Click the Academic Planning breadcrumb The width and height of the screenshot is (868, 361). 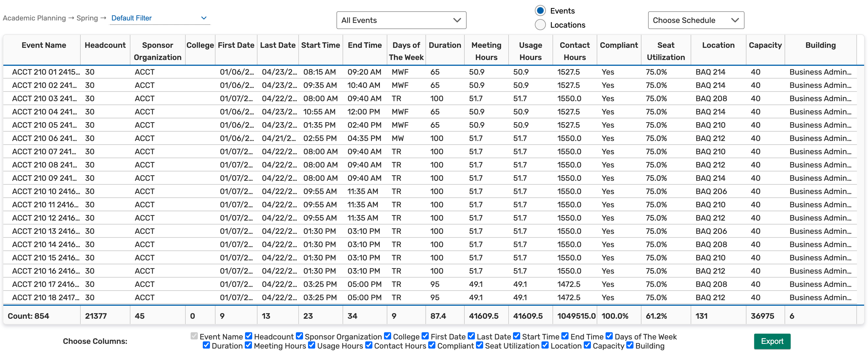click(34, 18)
